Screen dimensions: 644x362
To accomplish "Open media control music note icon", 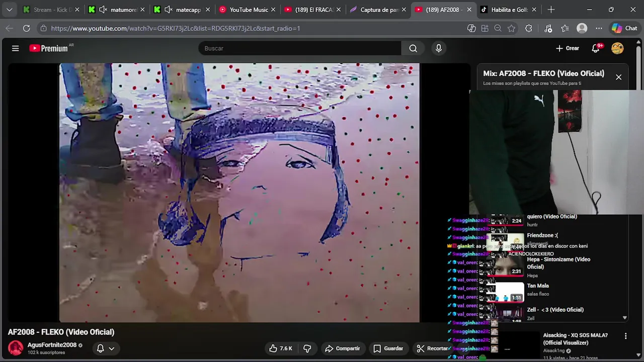I will (548, 28).
